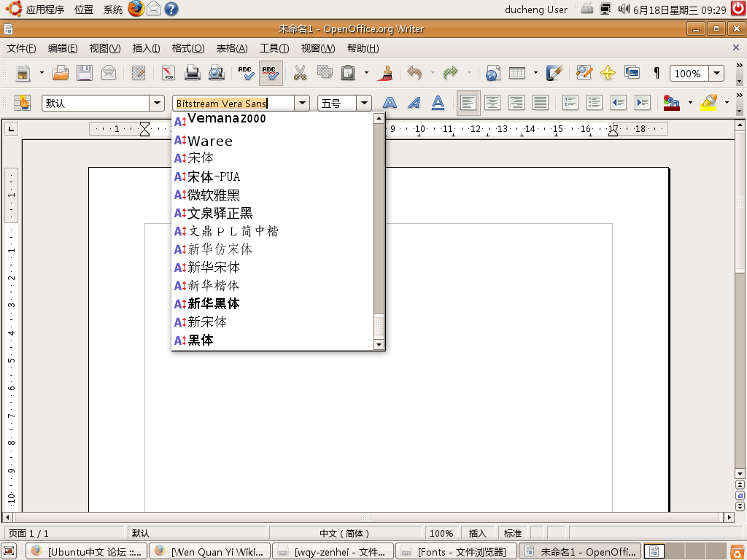Open the highlighting color palette arrow
Screen dimensions: 747x560
727,103
